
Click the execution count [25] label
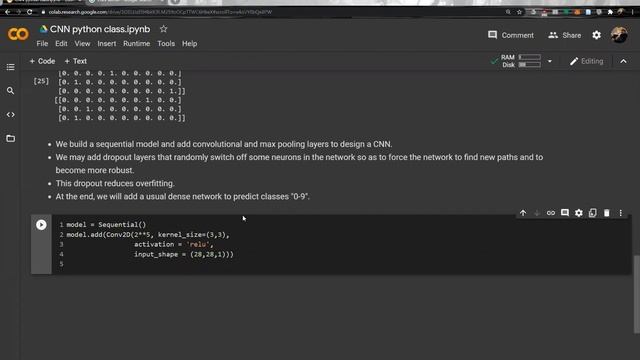[x=41, y=81]
